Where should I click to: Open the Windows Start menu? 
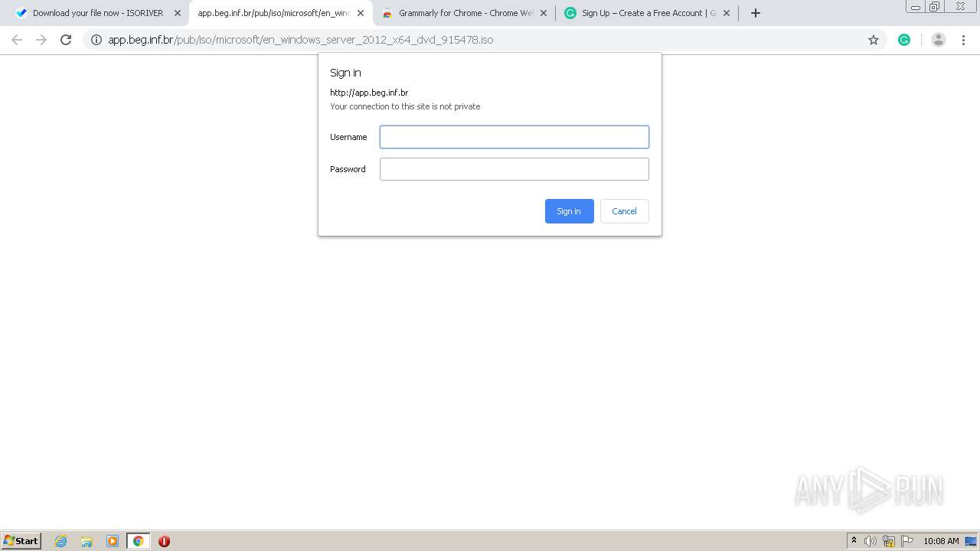pyautogui.click(x=21, y=541)
